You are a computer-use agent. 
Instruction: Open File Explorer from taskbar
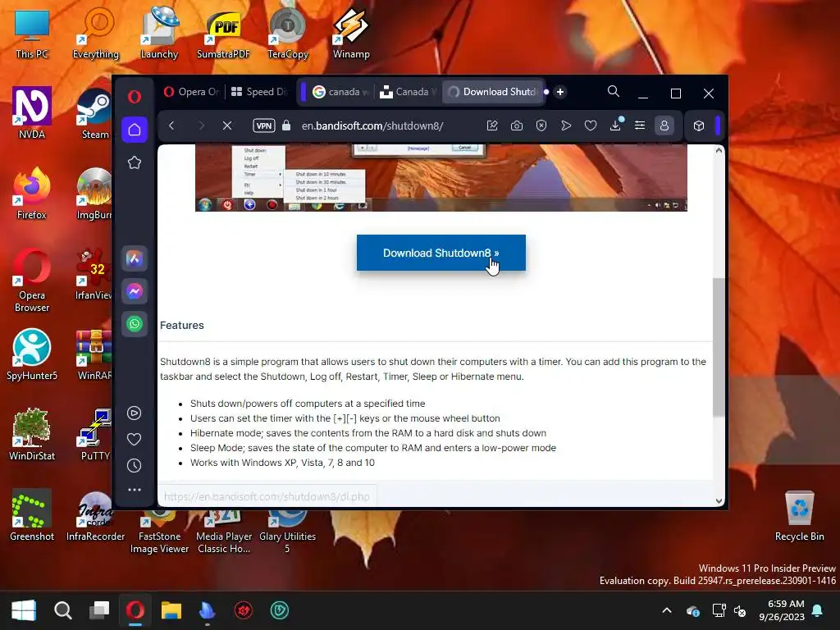click(x=171, y=610)
